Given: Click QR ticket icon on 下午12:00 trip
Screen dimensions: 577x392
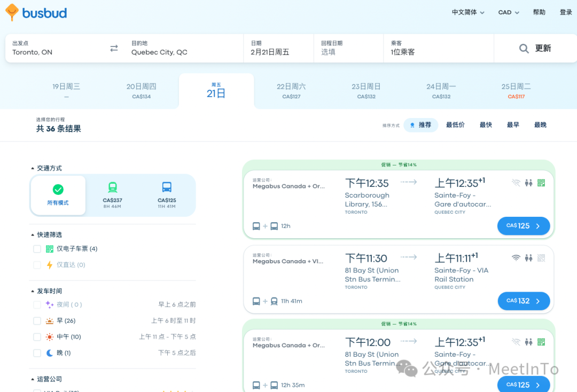Looking at the screenshot, I should click(x=541, y=342).
